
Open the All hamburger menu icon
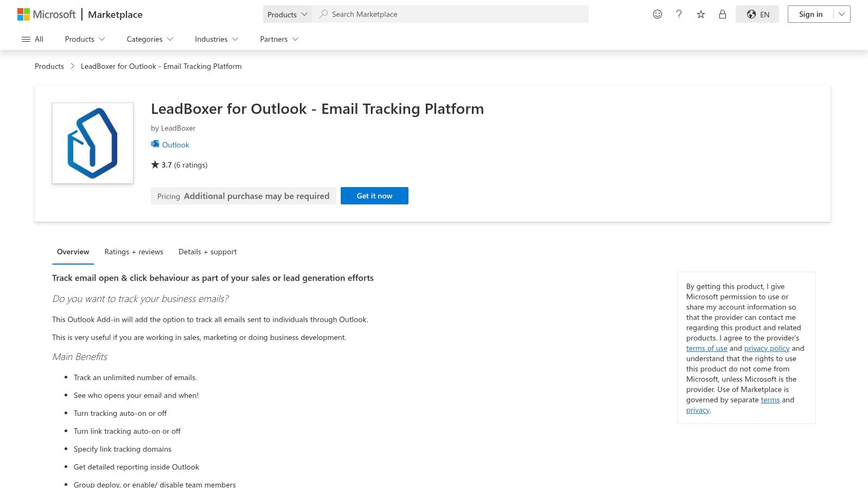[x=26, y=38]
